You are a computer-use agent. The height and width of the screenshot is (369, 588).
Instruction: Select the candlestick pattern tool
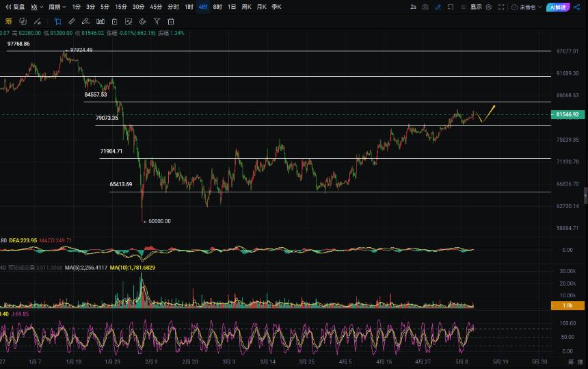100,21
